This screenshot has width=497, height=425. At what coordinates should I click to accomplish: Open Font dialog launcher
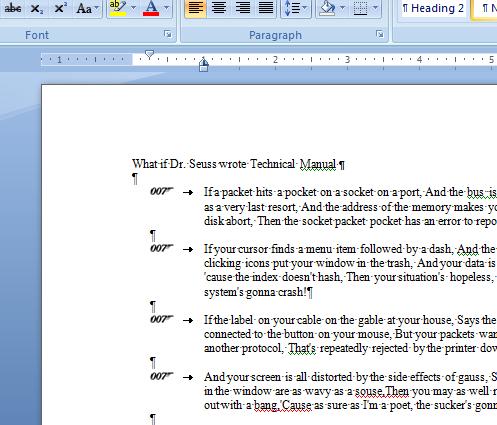(168, 34)
